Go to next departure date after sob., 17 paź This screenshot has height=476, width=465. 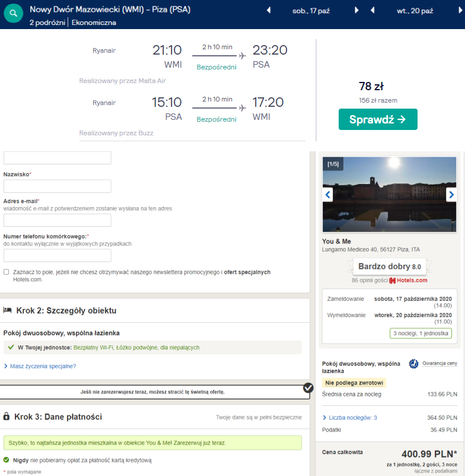tap(356, 11)
